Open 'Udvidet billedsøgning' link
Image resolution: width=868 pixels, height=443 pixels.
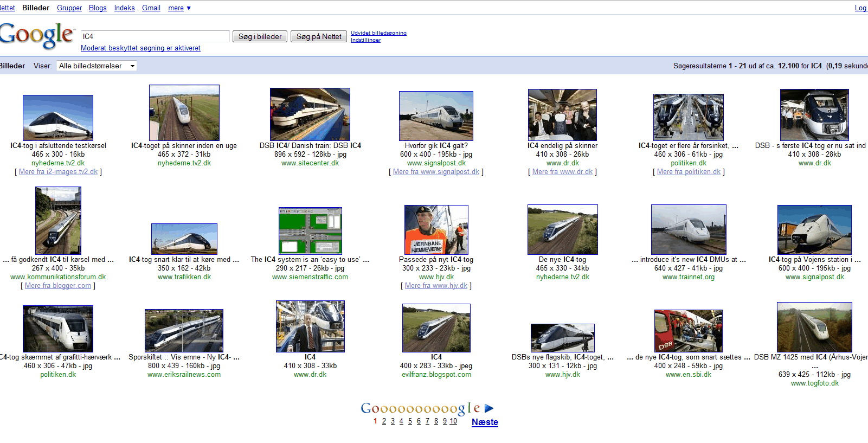point(378,33)
